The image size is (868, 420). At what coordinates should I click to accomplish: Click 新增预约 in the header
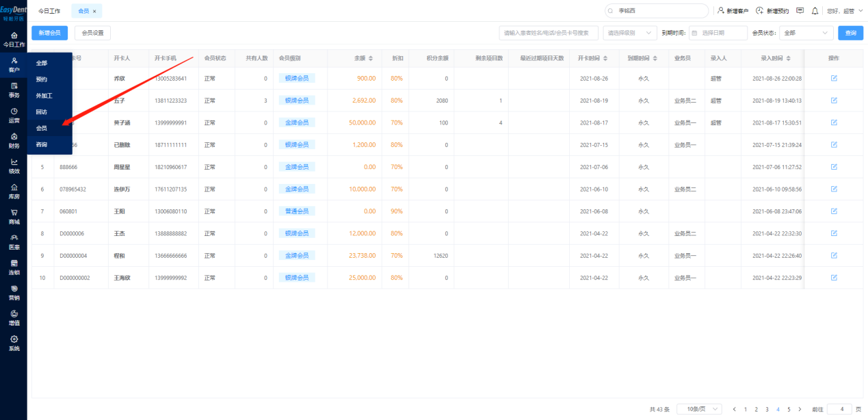[772, 11]
